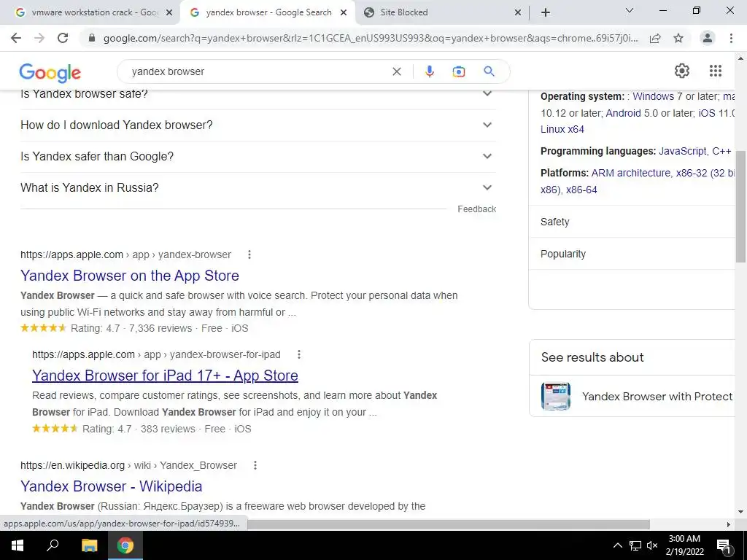
Task: Open options for Wikipedia result
Action: (255, 465)
